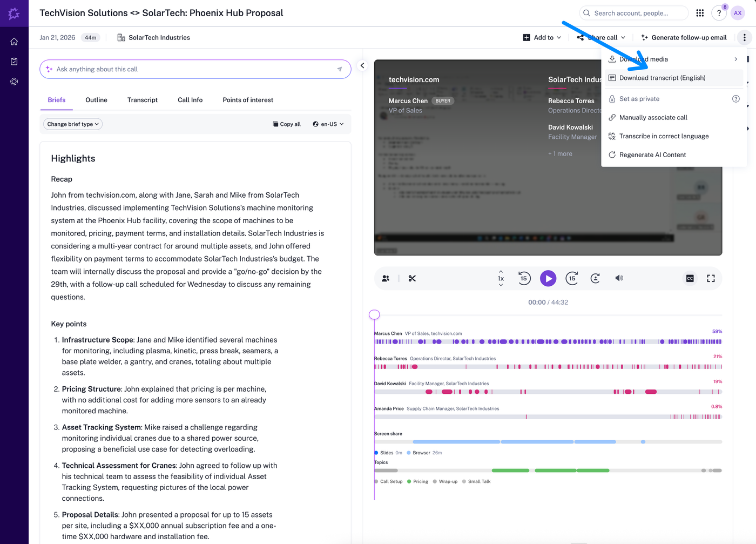The width and height of the screenshot is (756, 544).
Task: Decrease playback speed with down arrow
Action: click(501, 285)
